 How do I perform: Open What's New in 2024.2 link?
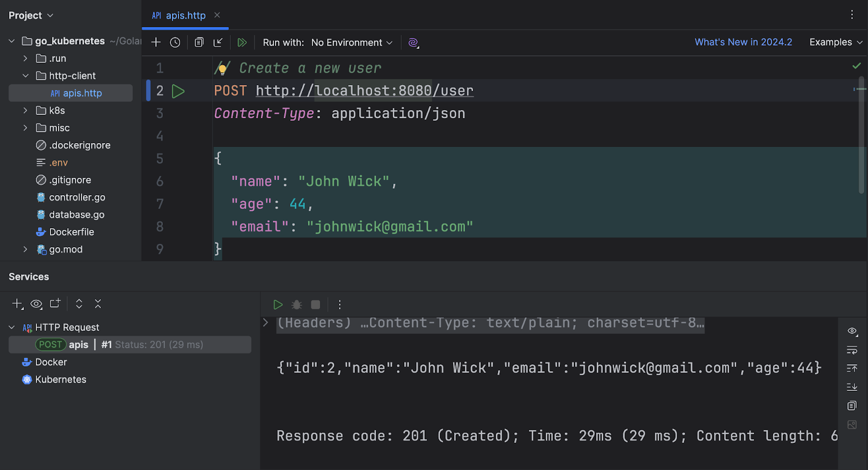point(743,42)
